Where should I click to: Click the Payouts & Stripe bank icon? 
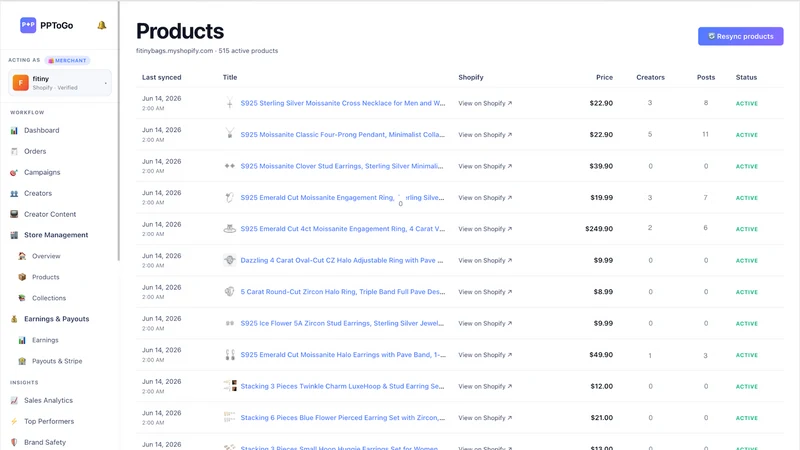pyautogui.click(x=22, y=361)
